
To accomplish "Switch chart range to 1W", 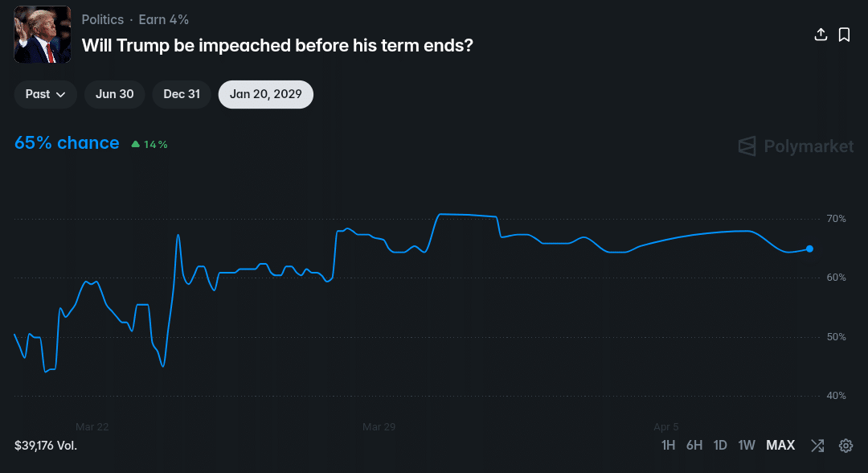I will click(747, 446).
